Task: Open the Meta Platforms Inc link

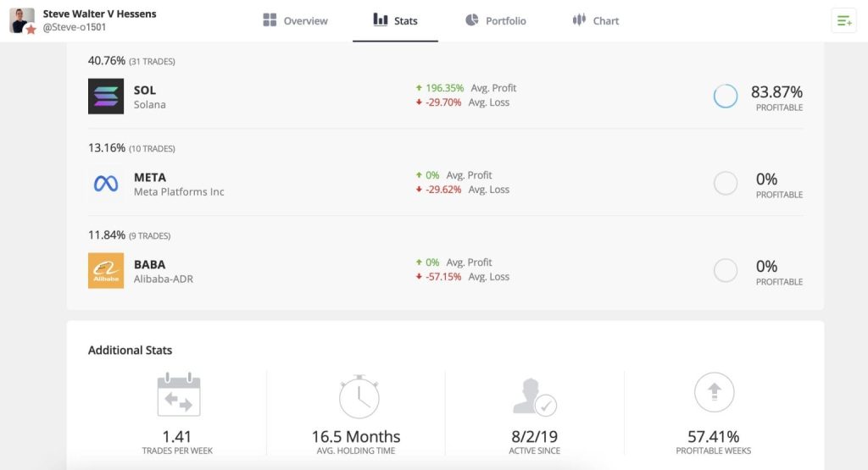Action: pyautogui.click(x=179, y=192)
